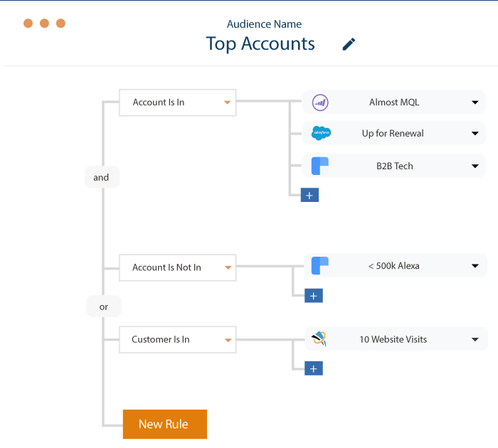Toggle the 'and' operator pill

coord(102,177)
